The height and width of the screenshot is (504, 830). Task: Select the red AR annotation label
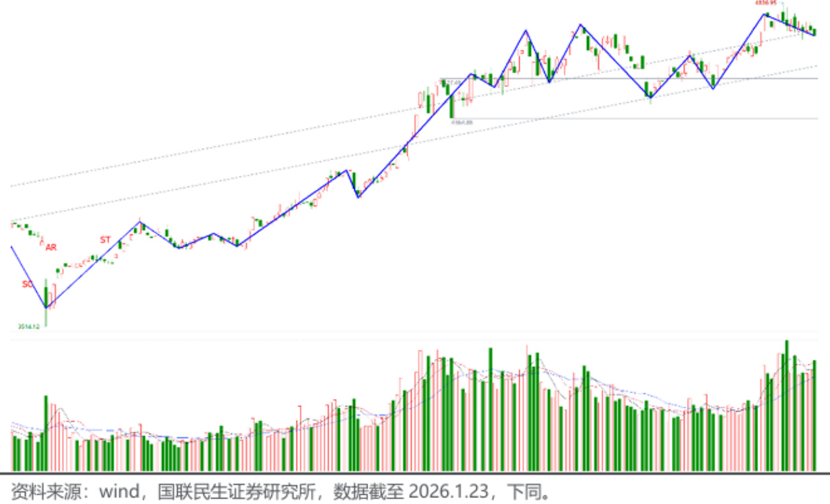pyautogui.click(x=51, y=247)
